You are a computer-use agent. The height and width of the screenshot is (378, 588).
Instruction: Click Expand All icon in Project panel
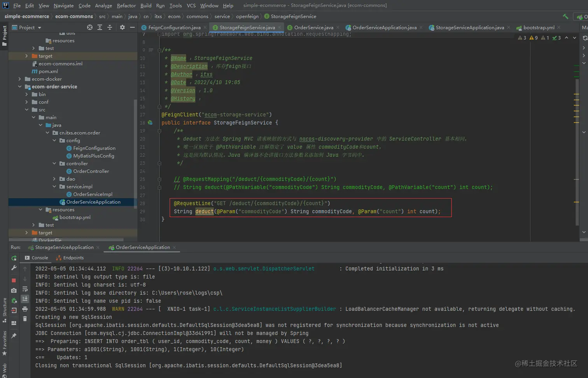pos(100,27)
